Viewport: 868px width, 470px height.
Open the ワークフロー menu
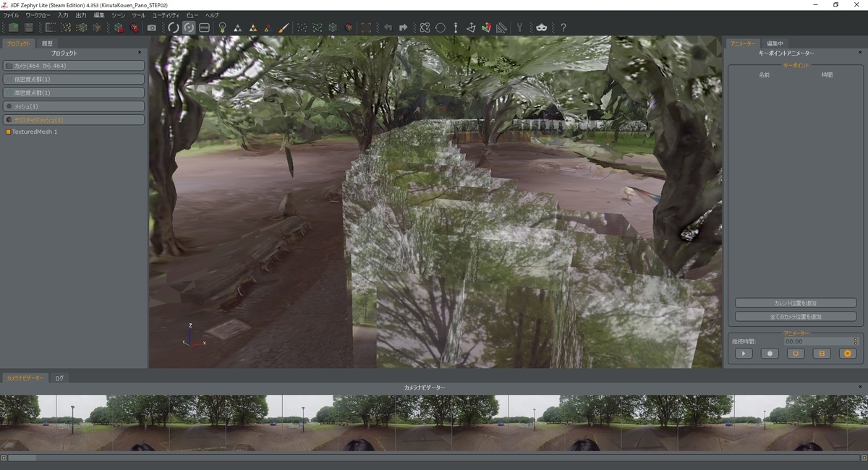[x=38, y=15]
